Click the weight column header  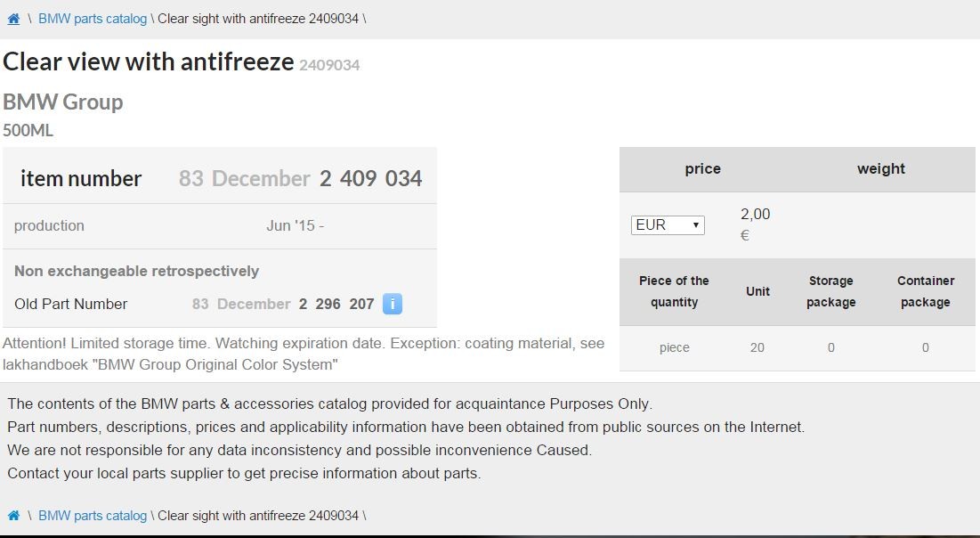880,169
